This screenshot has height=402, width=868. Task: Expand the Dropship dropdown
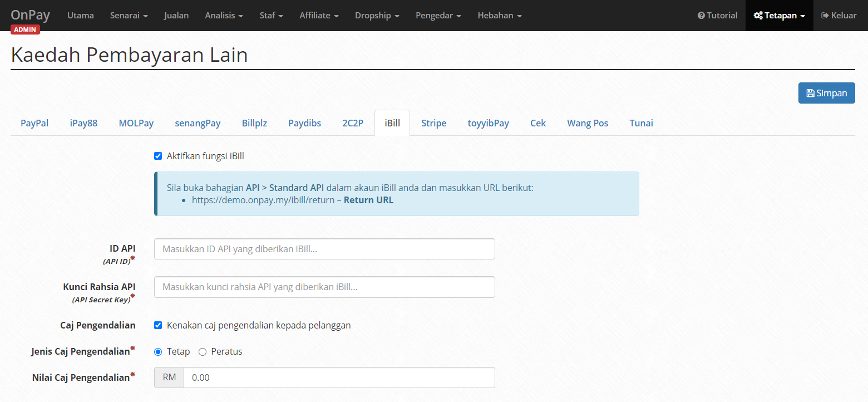[x=377, y=15]
